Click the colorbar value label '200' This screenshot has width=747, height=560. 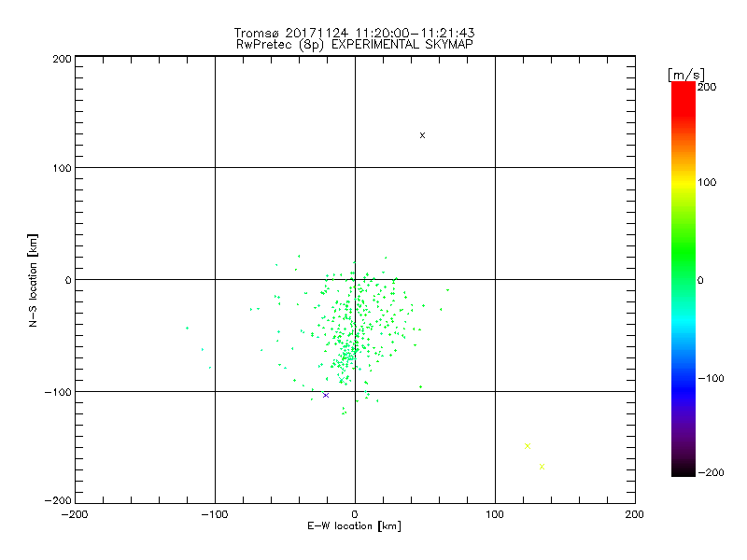pyautogui.click(x=707, y=87)
